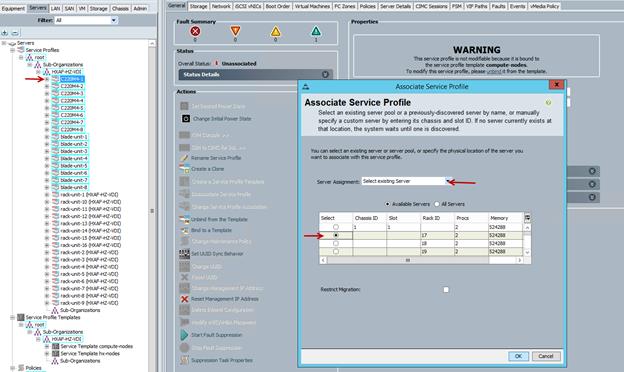Select the Available Servers radio button
624x372 pixels.
[x=387, y=204]
